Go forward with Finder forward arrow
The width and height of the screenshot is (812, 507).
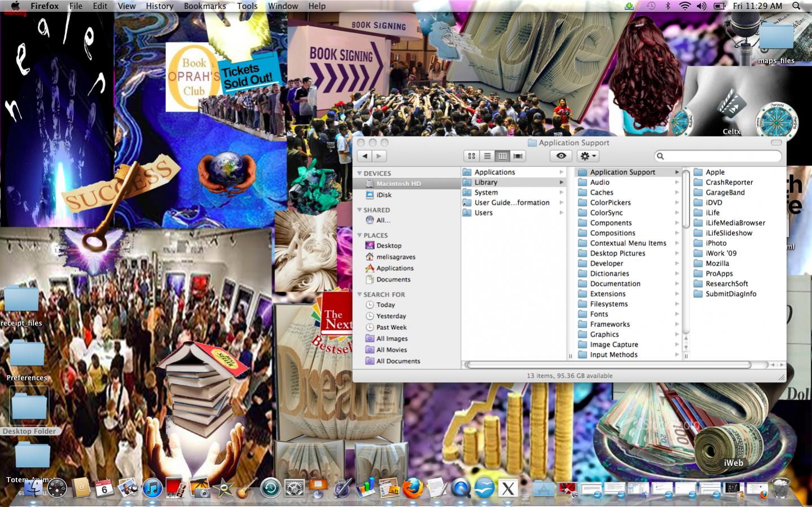[379, 156]
